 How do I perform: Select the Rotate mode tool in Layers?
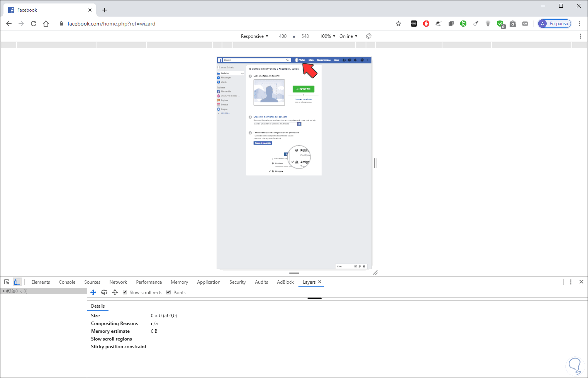click(x=104, y=293)
